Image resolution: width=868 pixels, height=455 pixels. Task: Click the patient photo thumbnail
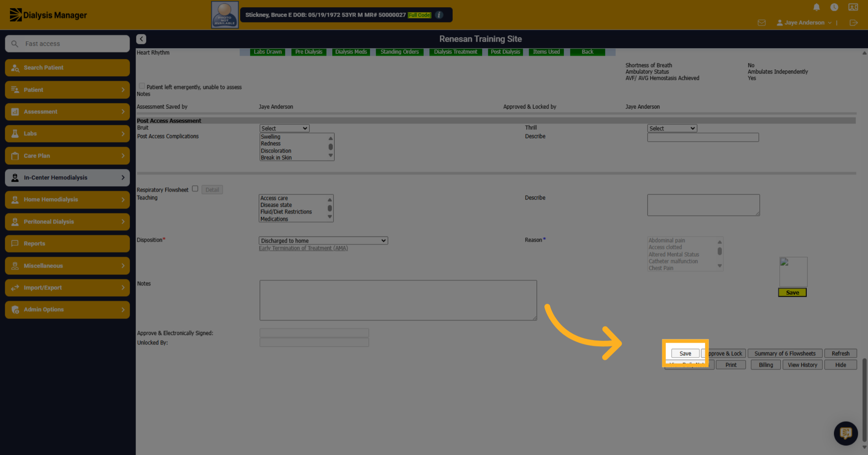click(x=225, y=15)
